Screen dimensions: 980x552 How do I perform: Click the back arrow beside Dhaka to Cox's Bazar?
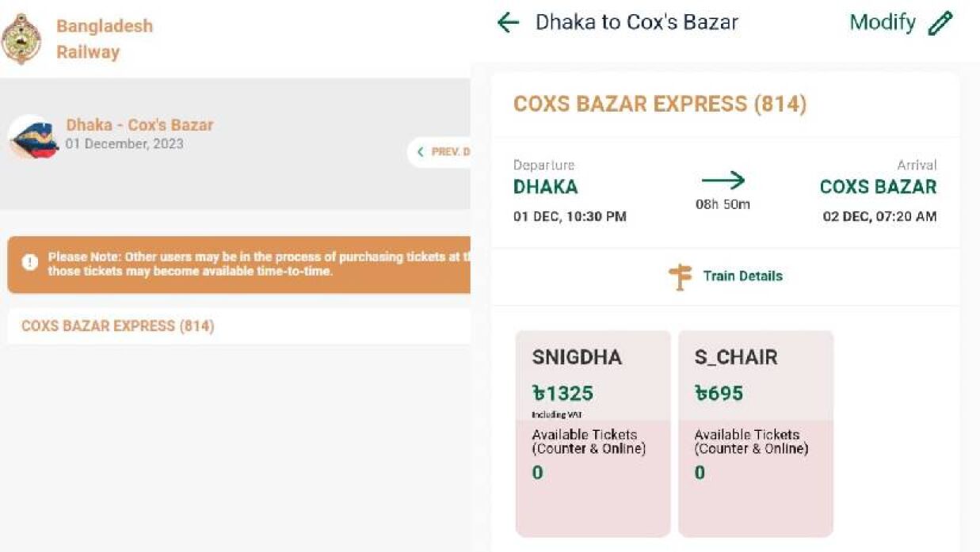508,22
